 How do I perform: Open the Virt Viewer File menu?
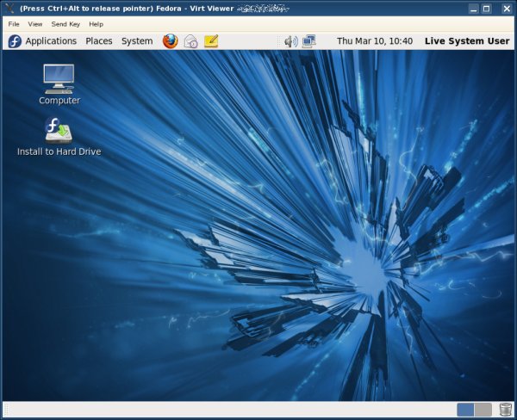click(x=14, y=24)
